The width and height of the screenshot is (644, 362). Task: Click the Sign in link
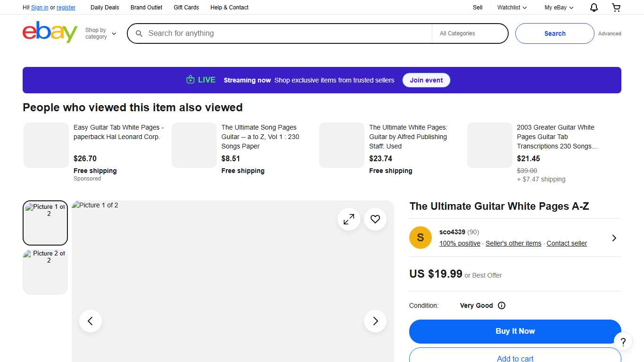click(40, 7)
